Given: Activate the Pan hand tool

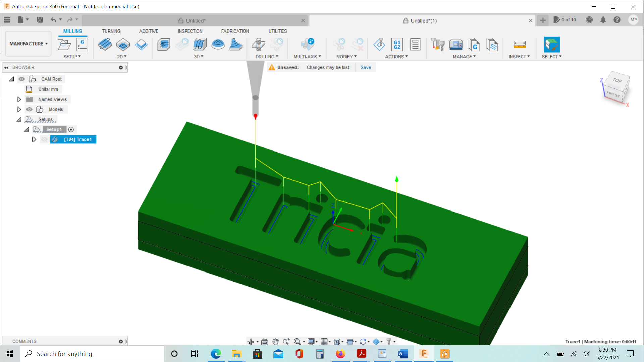Looking at the screenshot, I should [x=275, y=342].
